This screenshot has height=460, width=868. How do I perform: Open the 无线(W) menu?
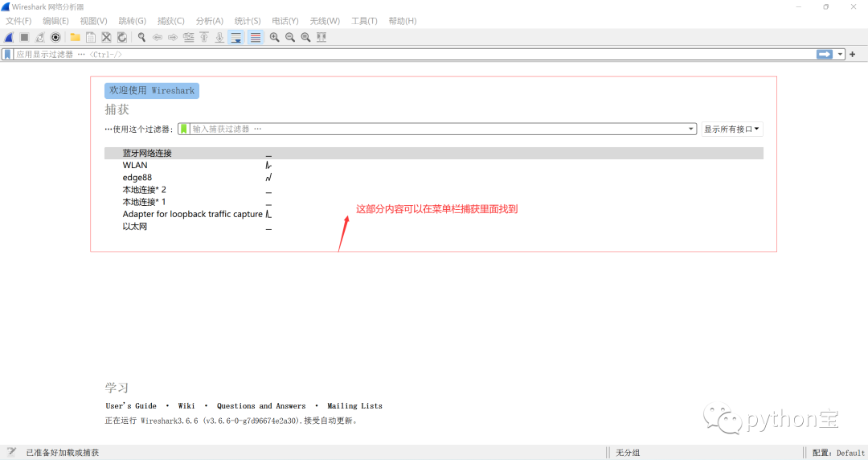coord(325,20)
